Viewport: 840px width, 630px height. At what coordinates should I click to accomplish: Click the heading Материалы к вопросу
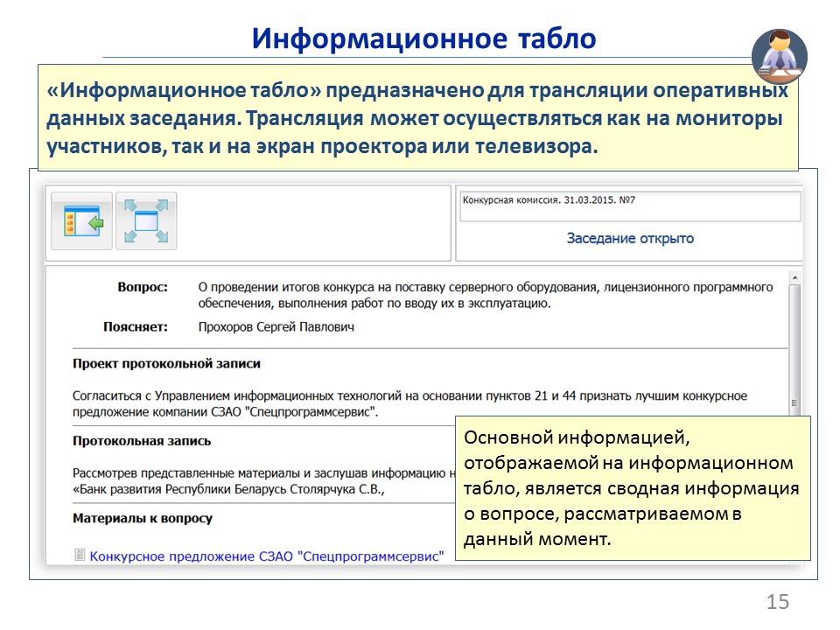pos(143,518)
